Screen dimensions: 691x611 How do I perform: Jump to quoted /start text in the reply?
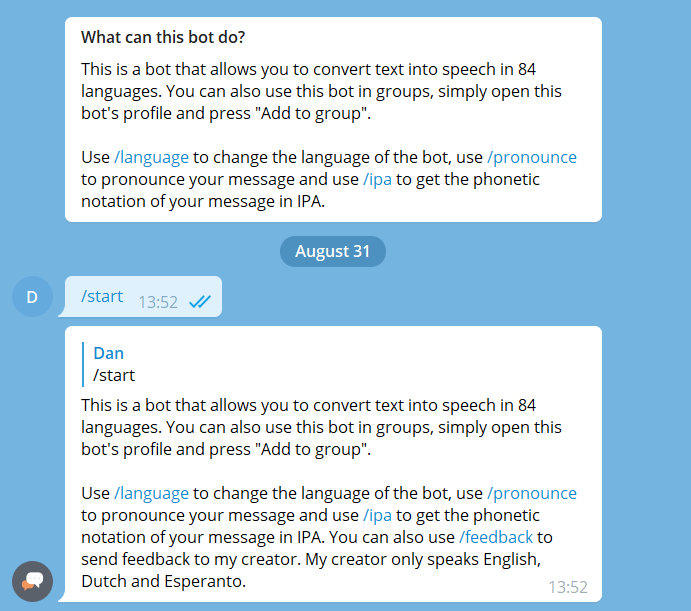click(114, 375)
